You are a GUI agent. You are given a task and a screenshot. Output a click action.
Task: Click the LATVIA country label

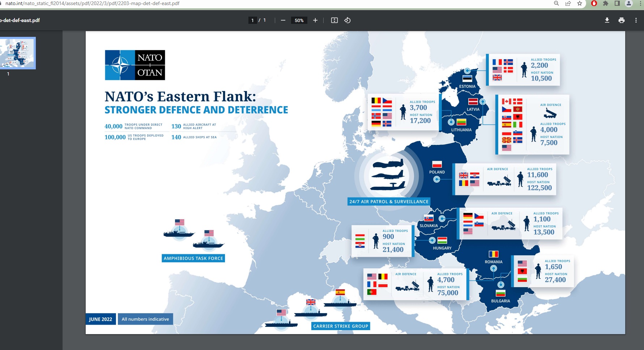click(473, 109)
